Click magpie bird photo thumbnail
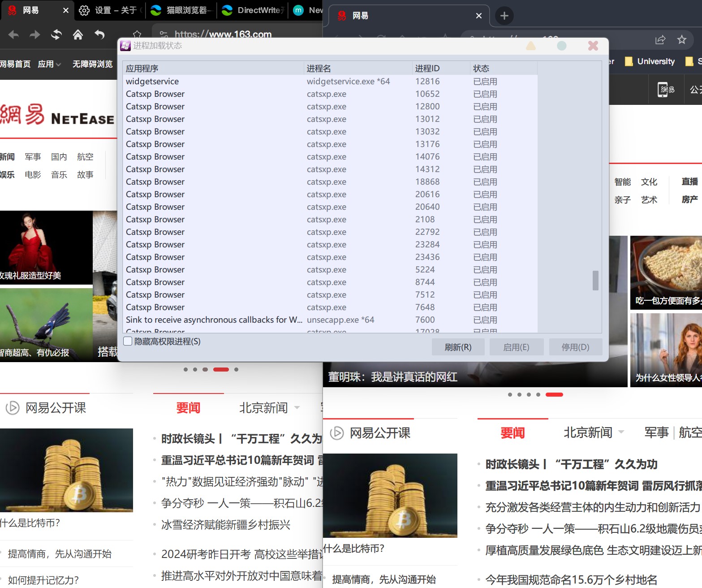Screen dimensions: 702x588 [x=46, y=324]
